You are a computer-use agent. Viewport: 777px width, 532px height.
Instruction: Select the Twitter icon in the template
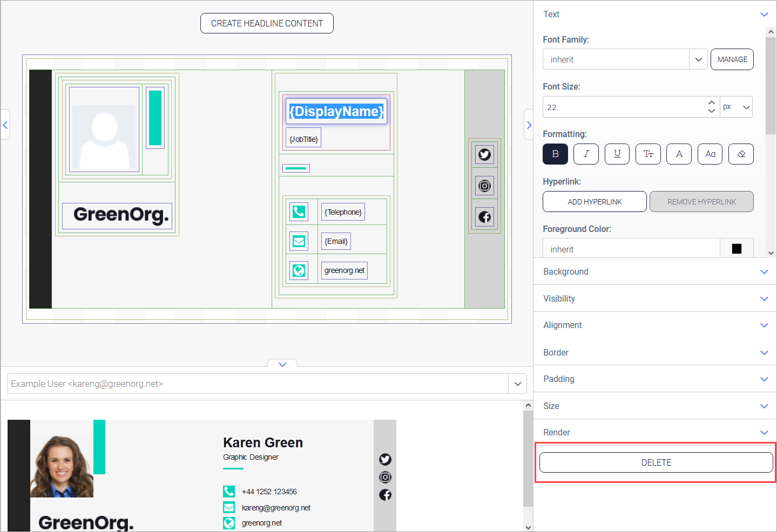[484, 154]
